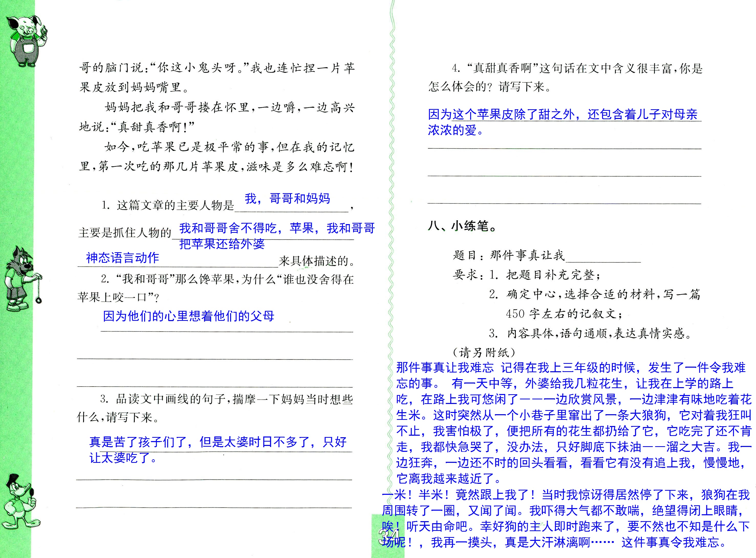Click blue answer line "真是苦了孩子们了"
Image resolution: width=756 pixels, height=558 pixels.
pos(218,442)
